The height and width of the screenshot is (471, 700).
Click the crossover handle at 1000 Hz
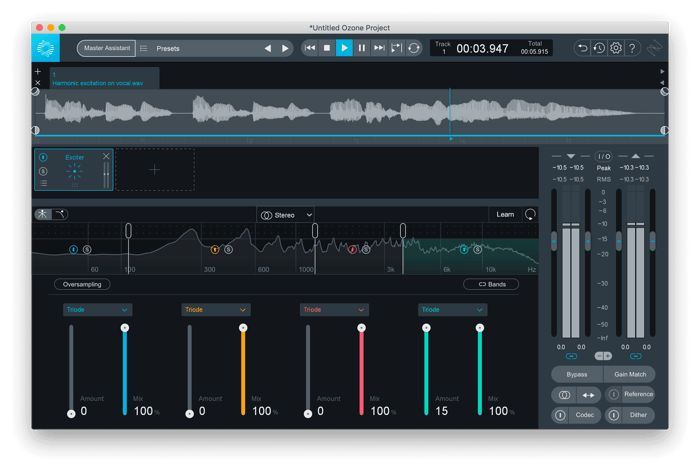click(x=315, y=230)
